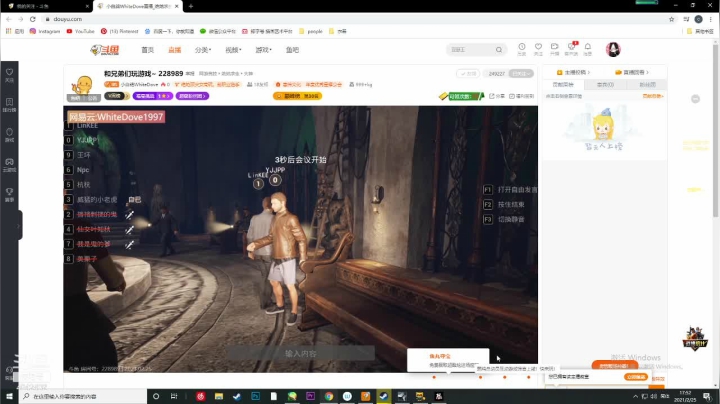Screen dimensions: 720x404
Task: Open the streamer's duck avatar
Action: pos(84,86)
